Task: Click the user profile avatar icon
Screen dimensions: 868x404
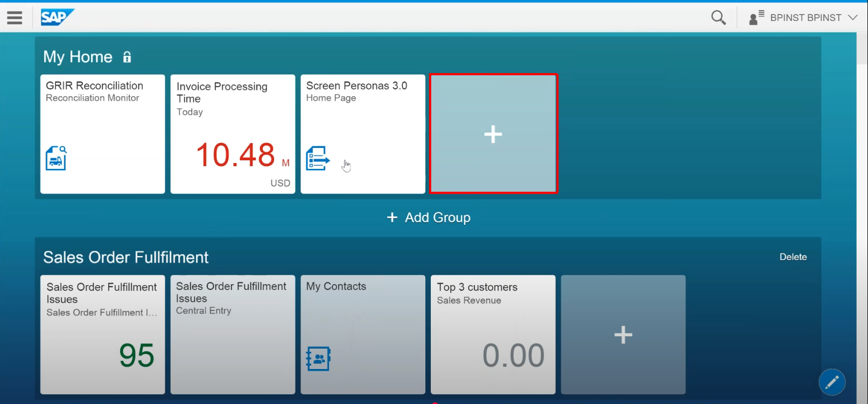Action: pyautogui.click(x=756, y=18)
